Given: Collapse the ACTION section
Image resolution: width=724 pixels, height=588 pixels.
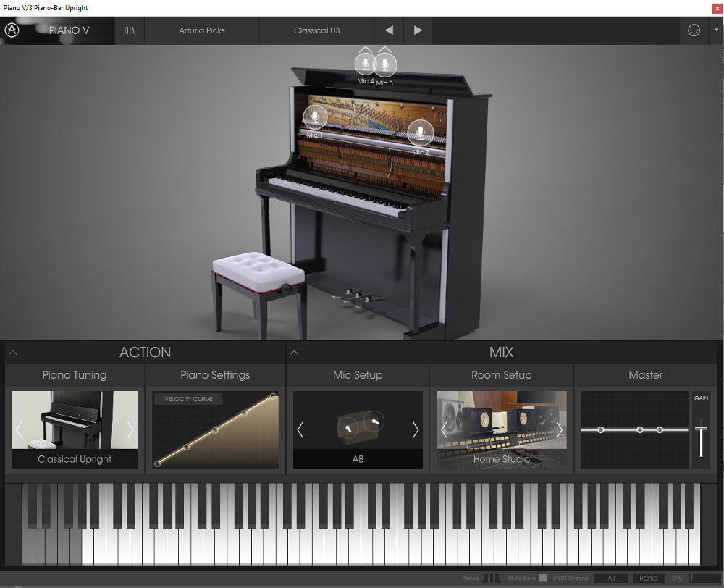Looking at the screenshot, I should click(13, 353).
